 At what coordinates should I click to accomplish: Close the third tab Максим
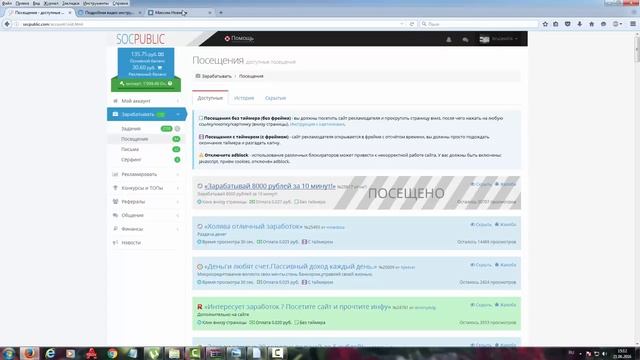click(x=210, y=13)
